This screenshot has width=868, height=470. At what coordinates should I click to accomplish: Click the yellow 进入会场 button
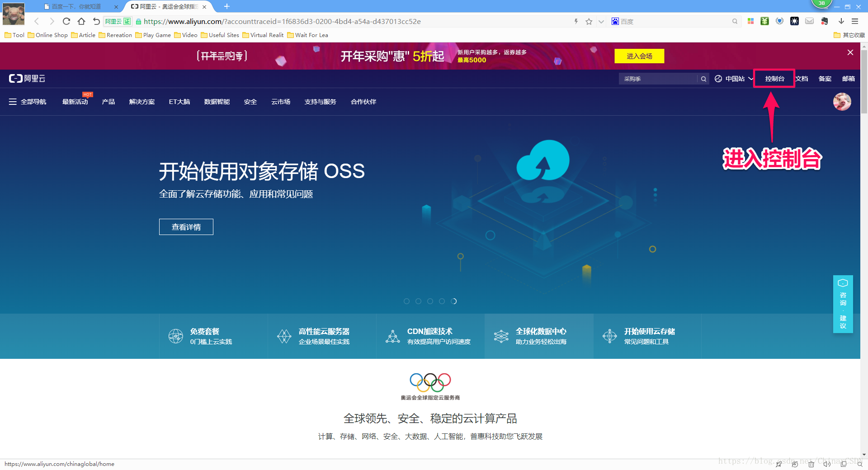click(x=639, y=56)
